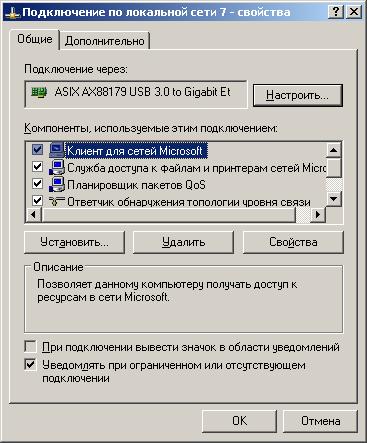Disable Уведомлять при ограниченном подключении checkbox
Screen dimensions: 367x443
pos(30,365)
